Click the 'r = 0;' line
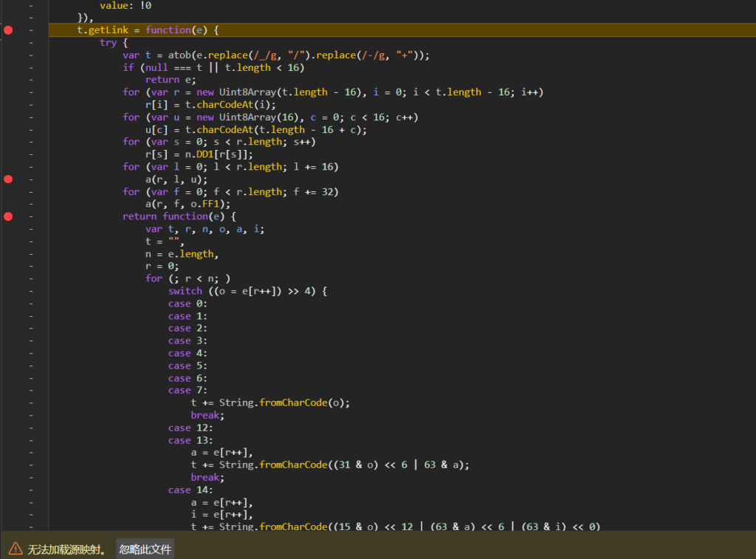This screenshot has width=756, height=559. click(162, 267)
